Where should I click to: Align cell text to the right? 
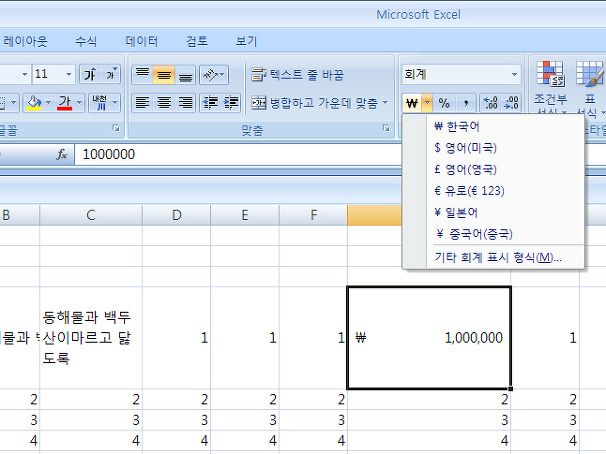click(185, 102)
